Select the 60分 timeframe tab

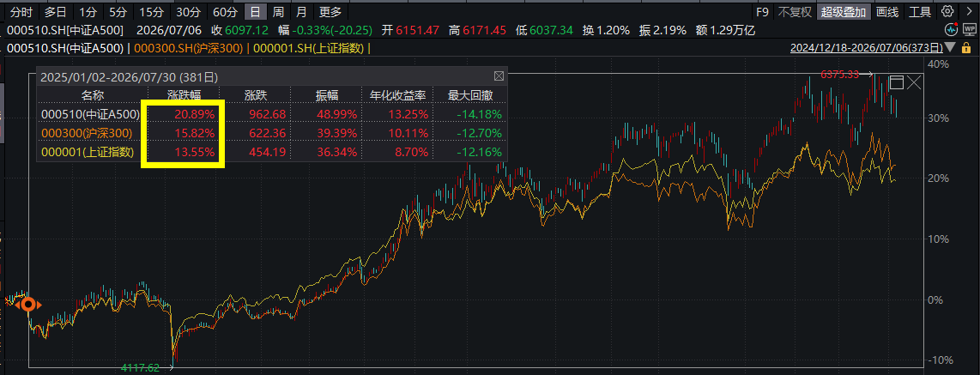pos(225,11)
